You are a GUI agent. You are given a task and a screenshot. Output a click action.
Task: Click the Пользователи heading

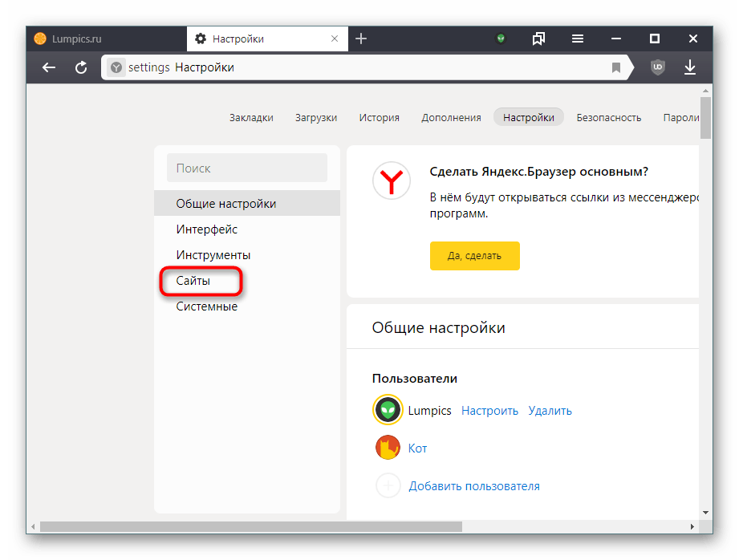pos(414,379)
